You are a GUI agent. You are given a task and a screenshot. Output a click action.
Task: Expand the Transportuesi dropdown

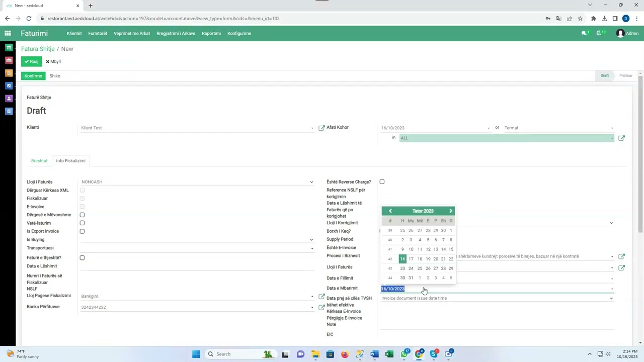pos(312,248)
